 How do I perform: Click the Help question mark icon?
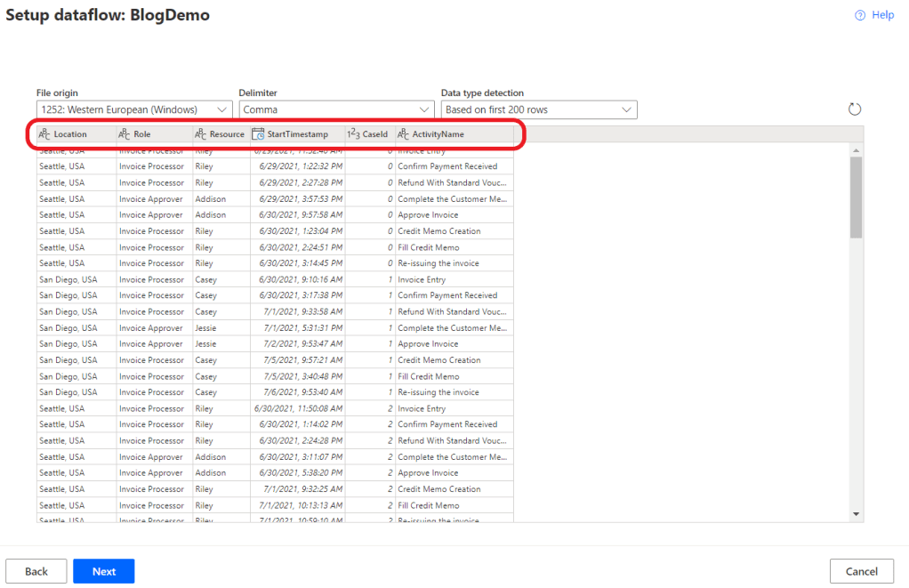pos(860,15)
